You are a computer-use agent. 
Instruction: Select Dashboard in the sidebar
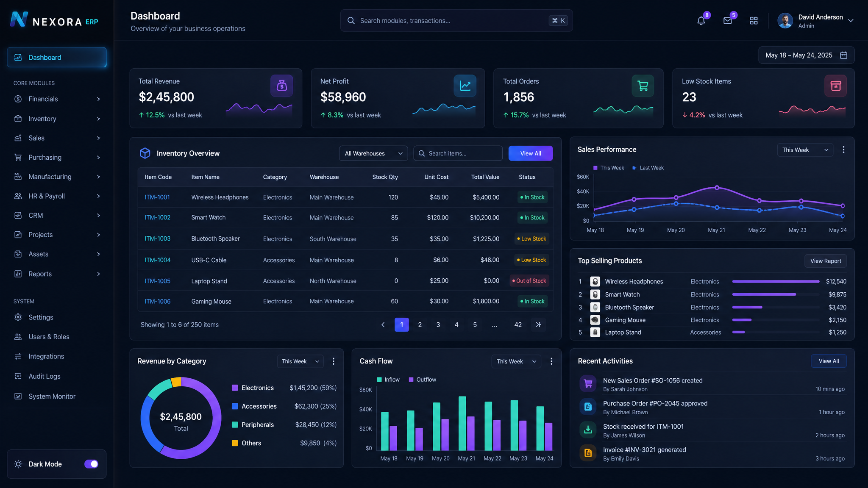pos(57,57)
